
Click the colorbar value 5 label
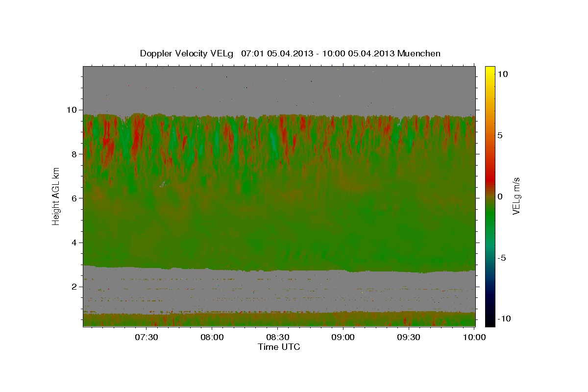pos(500,135)
